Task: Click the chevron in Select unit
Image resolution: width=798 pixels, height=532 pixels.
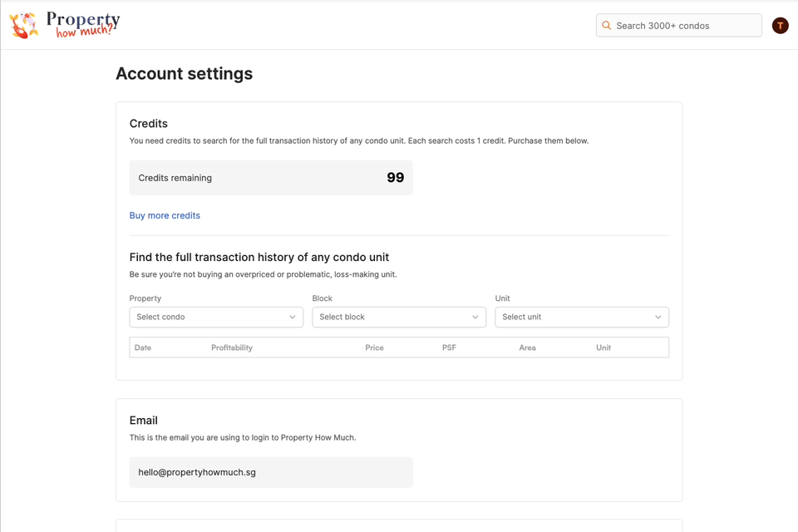Action: [658, 318]
